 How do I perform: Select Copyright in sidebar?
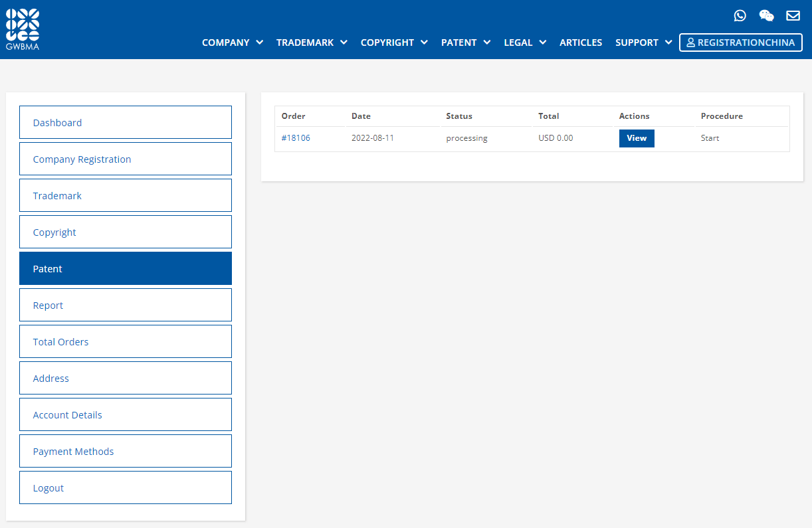[126, 232]
